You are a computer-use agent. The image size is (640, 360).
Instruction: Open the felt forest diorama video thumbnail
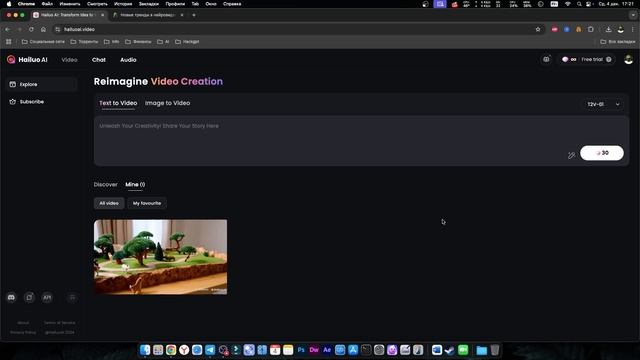point(160,257)
